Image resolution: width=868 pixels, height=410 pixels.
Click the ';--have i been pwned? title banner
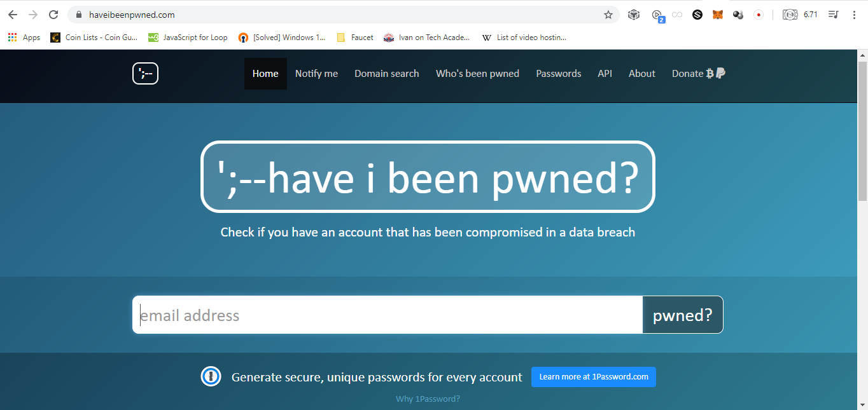(x=428, y=177)
